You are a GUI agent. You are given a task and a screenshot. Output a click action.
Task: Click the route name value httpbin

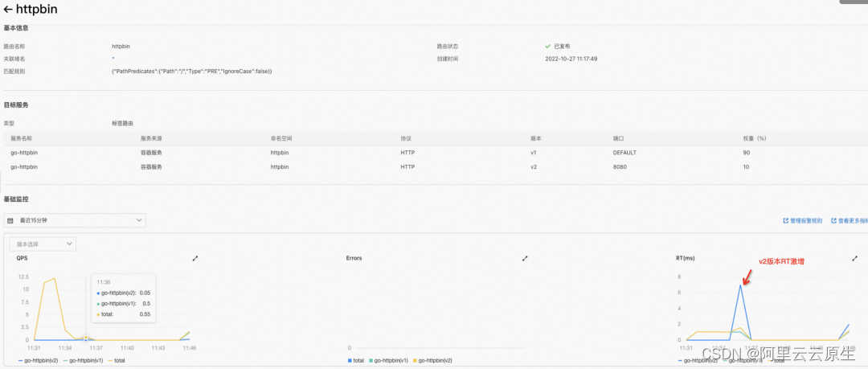click(x=121, y=47)
